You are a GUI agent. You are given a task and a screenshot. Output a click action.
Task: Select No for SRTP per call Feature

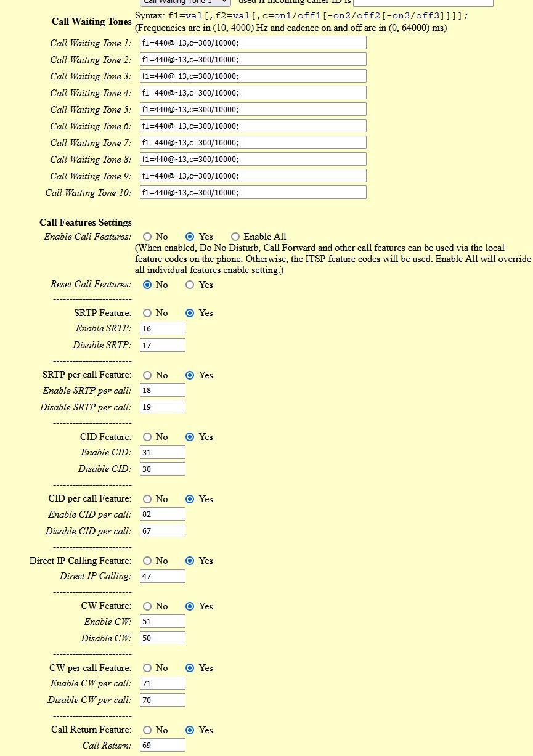[147, 375]
